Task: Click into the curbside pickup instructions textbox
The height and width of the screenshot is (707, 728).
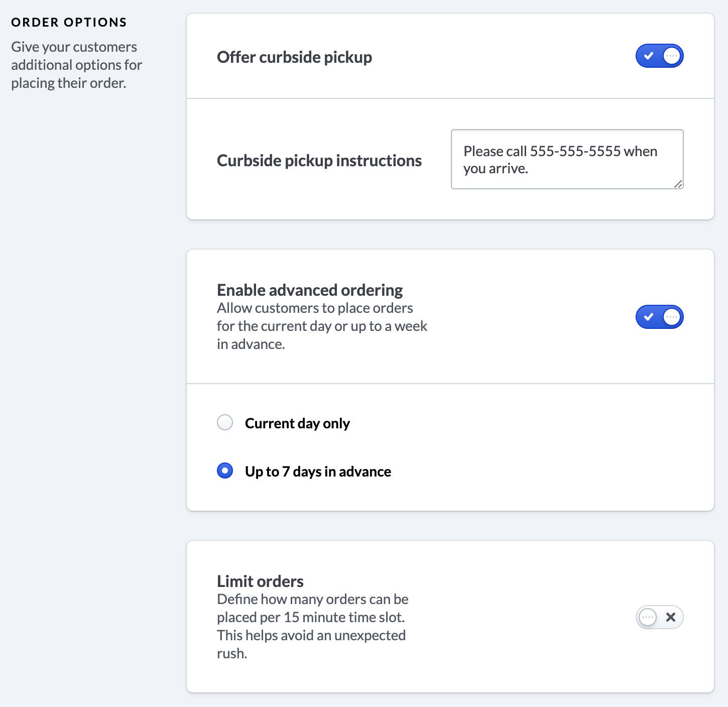Action: coord(567,159)
